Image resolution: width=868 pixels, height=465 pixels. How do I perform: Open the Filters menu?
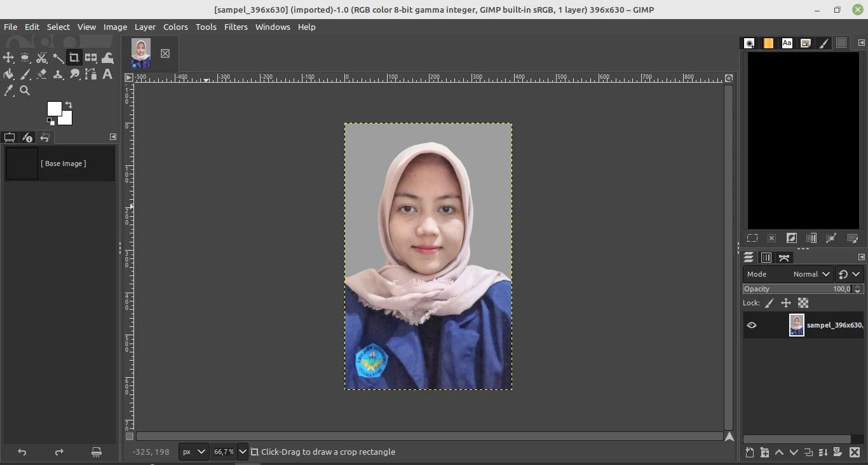(x=236, y=27)
